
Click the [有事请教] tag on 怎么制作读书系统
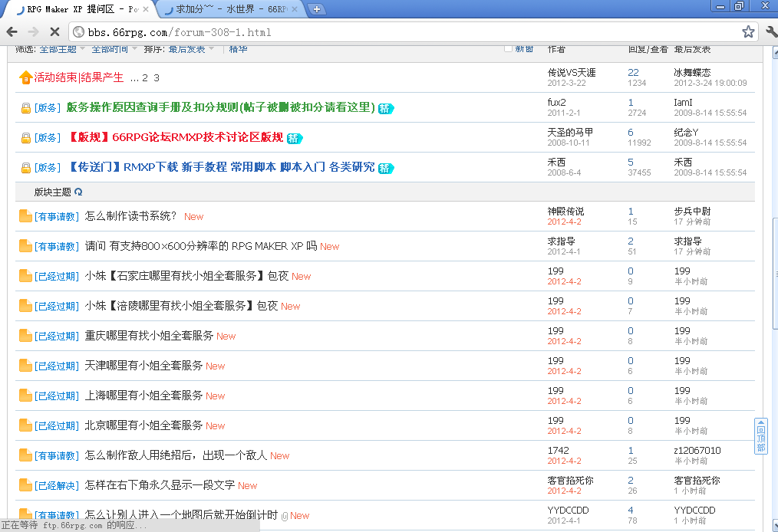(57, 217)
